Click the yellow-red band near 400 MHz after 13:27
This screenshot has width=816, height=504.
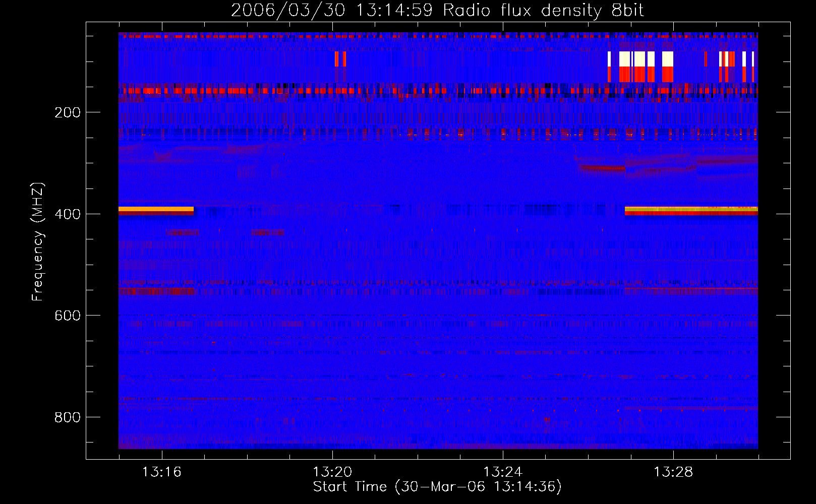click(691, 211)
